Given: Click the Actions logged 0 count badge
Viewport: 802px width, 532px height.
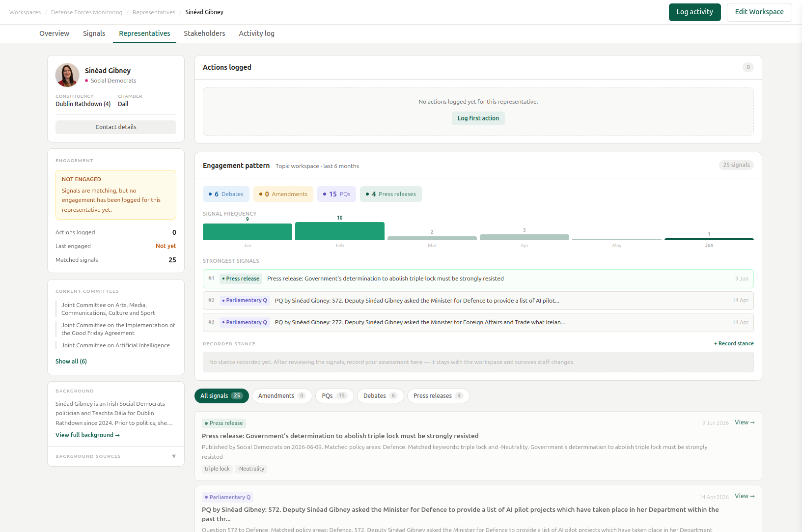Looking at the screenshot, I should point(748,67).
